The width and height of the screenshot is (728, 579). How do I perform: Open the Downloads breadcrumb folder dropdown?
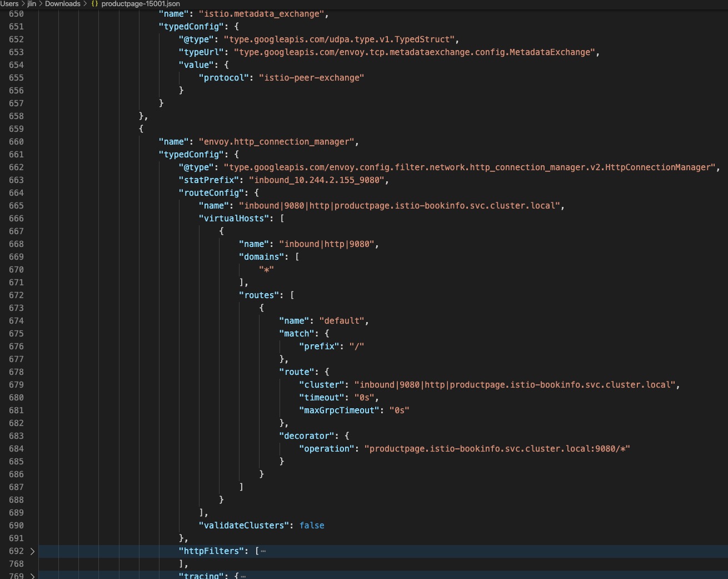62,4
